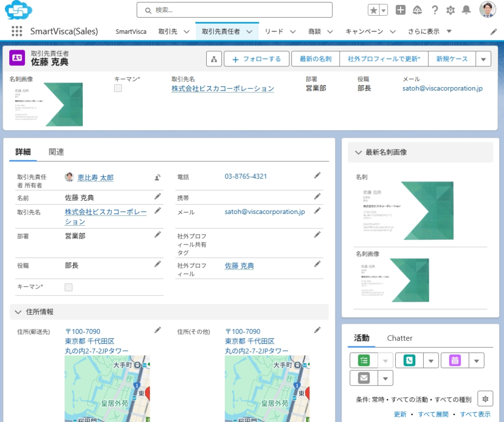Switch to the Chatter tab
The height and width of the screenshot is (422, 504).
coord(400,338)
